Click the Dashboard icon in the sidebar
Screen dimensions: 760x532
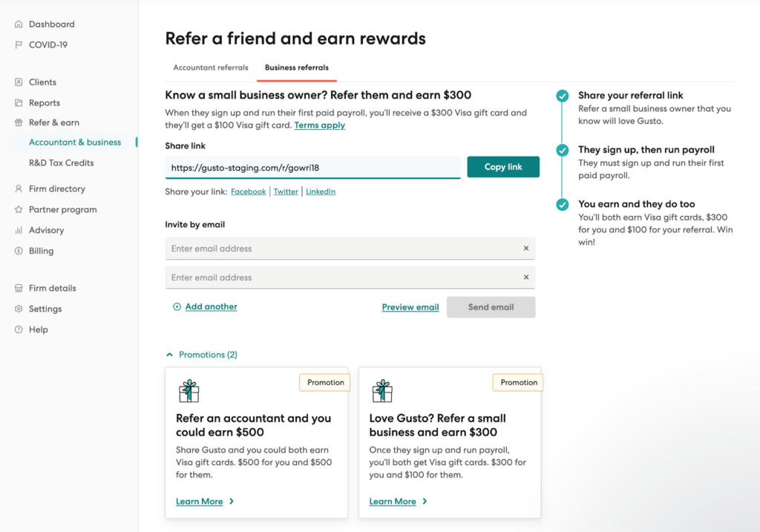18,24
